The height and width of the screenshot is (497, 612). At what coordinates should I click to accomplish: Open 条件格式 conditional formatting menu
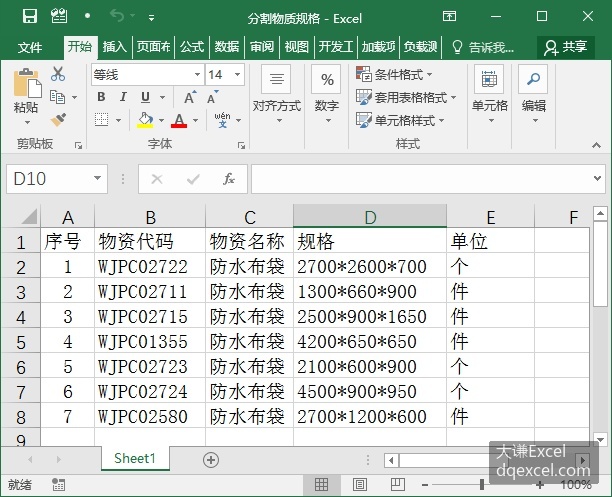point(394,74)
